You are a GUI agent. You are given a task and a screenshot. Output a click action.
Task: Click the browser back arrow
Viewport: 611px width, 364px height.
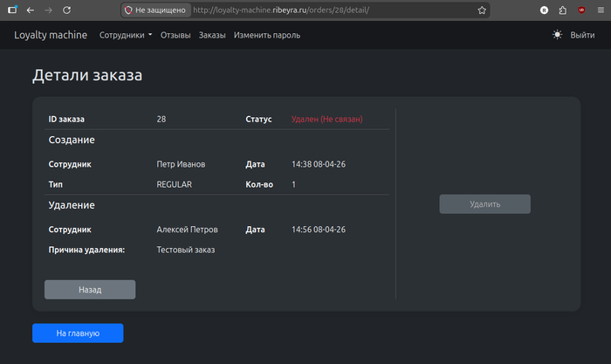click(31, 10)
